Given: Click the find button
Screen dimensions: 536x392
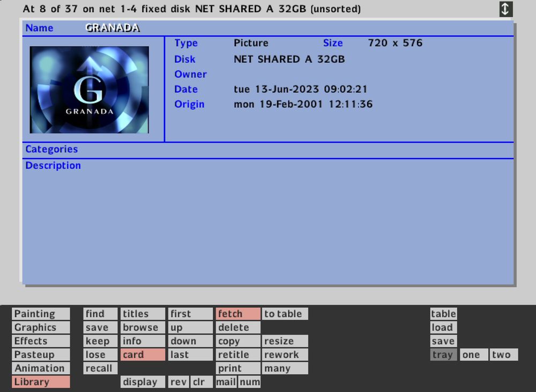Looking at the screenshot, I should click(100, 314).
